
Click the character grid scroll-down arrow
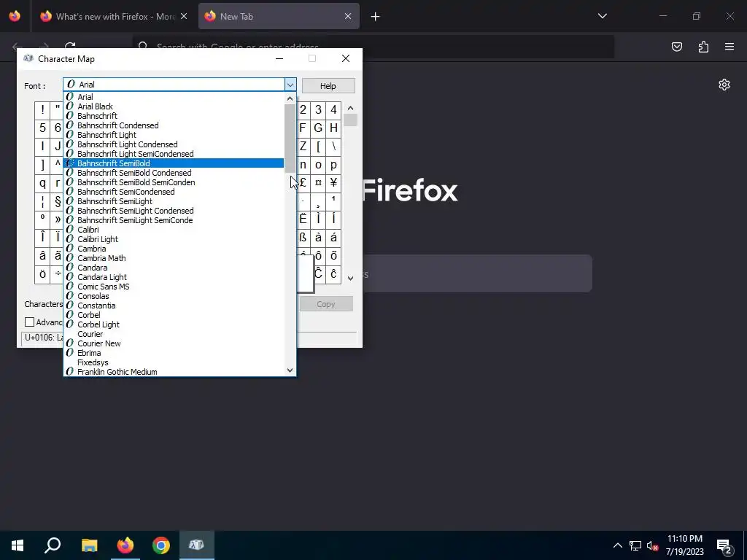pos(350,279)
